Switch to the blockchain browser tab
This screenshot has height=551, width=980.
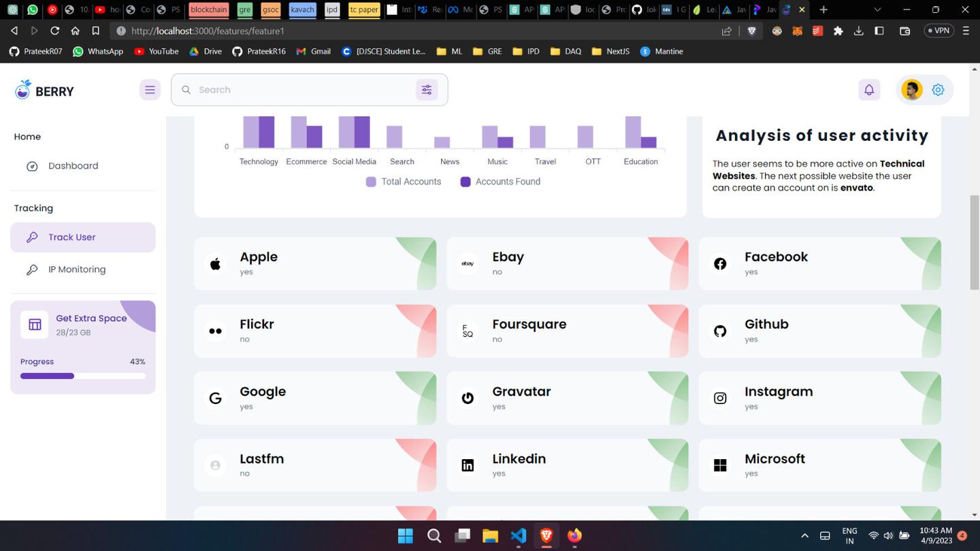pyautogui.click(x=208, y=10)
